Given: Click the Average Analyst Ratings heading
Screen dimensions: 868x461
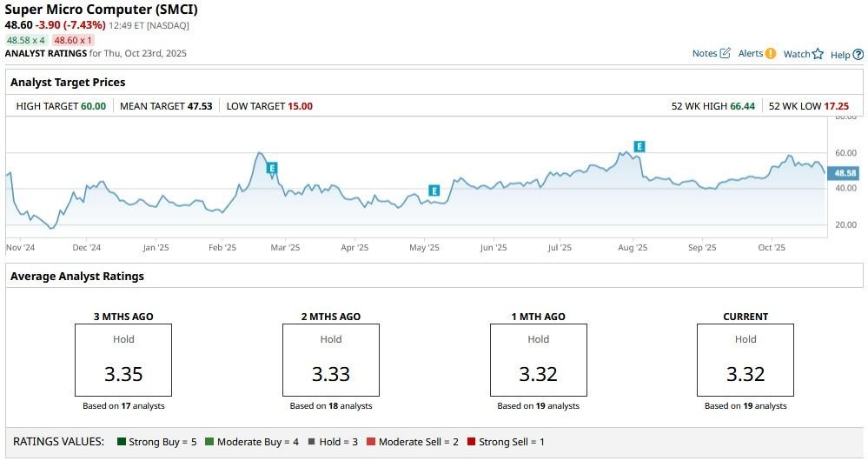Looking at the screenshot, I should click(77, 276).
